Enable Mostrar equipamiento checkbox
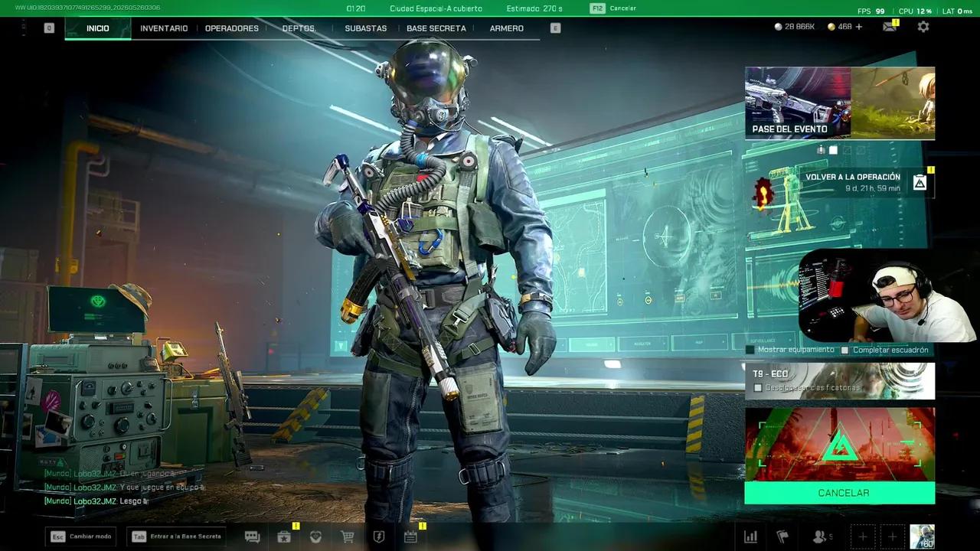The width and height of the screenshot is (980, 551). tap(750, 350)
